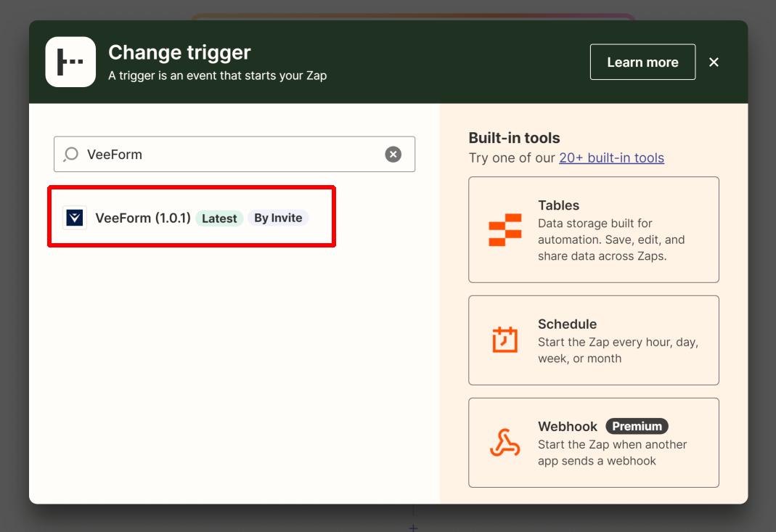Image resolution: width=776 pixels, height=532 pixels.
Task: Click the By Invite badge
Action: (278, 218)
